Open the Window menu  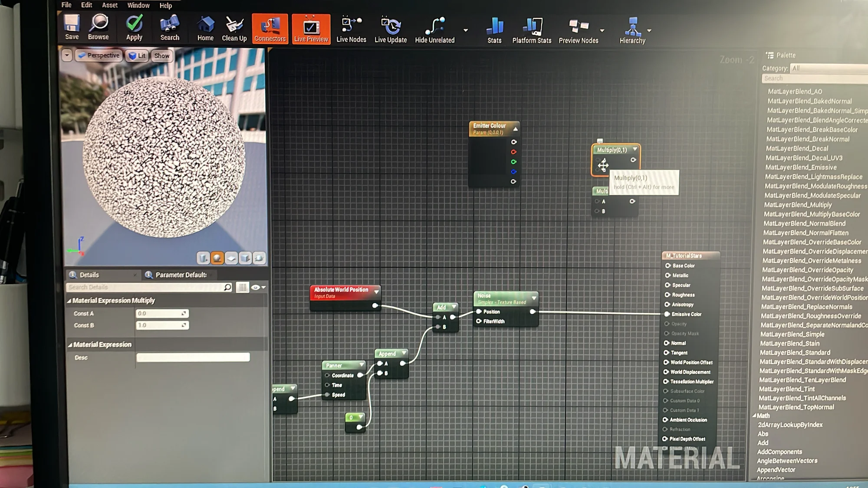point(138,5)
